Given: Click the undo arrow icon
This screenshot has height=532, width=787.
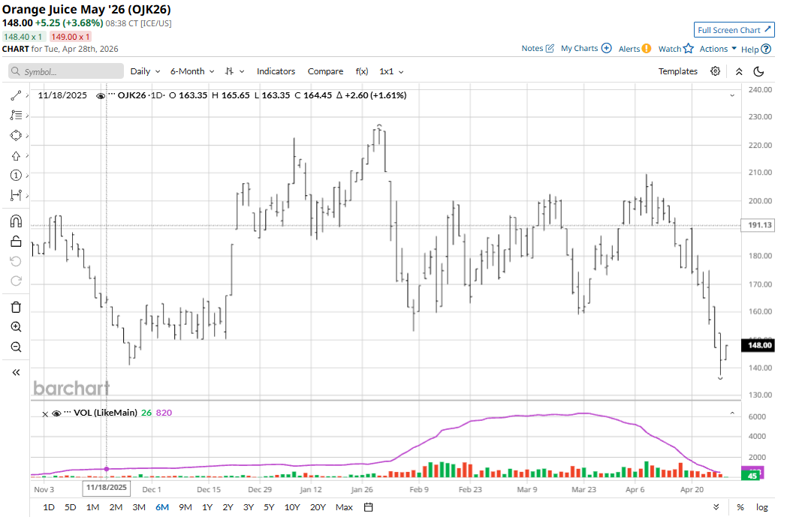Looking at the screenshot, I should [x=16, y=261].
